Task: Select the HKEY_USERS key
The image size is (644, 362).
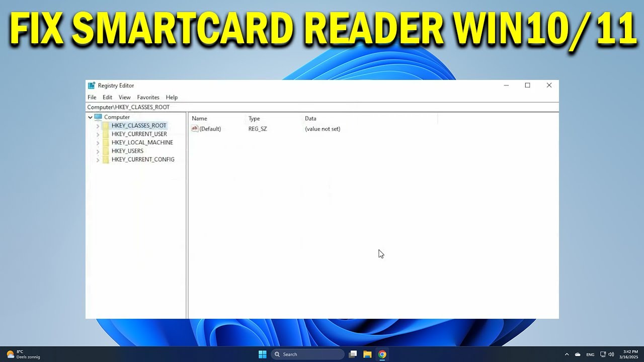Action: [x=127, y=151]
